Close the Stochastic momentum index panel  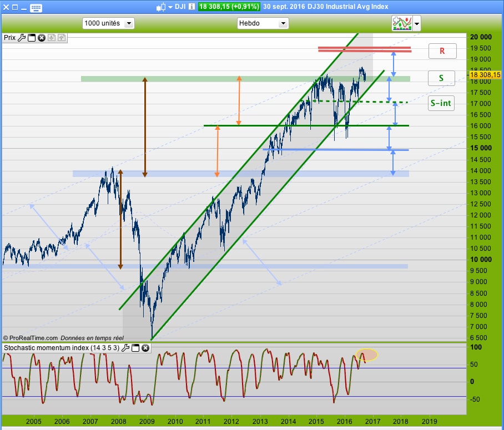(145, 348)
